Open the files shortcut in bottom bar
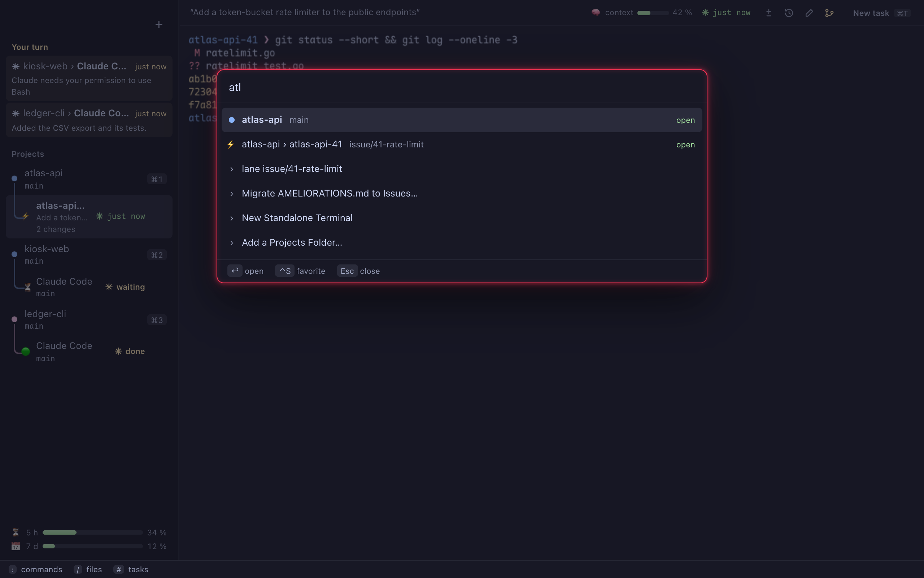This screenshot has width=924, height=578. pyautogui.click(x=88, y=569)
